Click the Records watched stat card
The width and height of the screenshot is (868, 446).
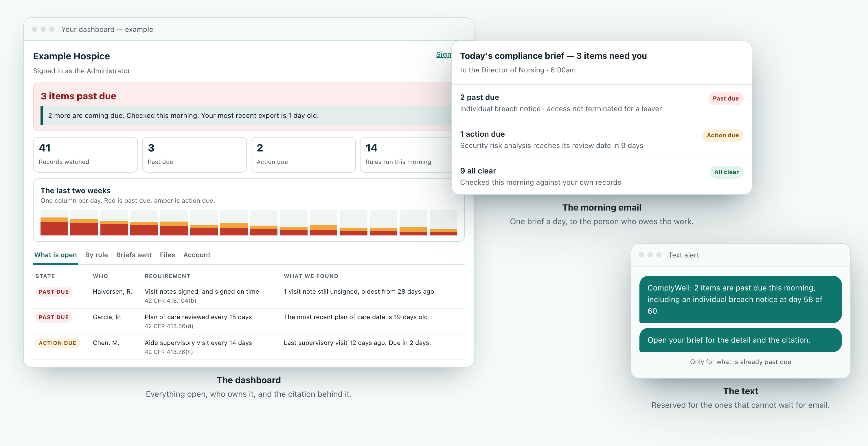[86, 155]
